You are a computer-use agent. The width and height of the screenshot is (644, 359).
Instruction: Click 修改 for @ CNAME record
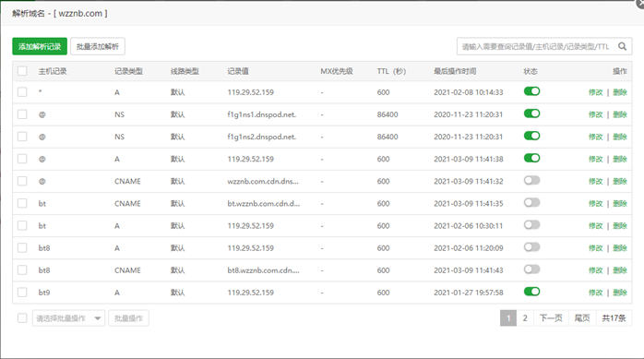tap(595, 181)
